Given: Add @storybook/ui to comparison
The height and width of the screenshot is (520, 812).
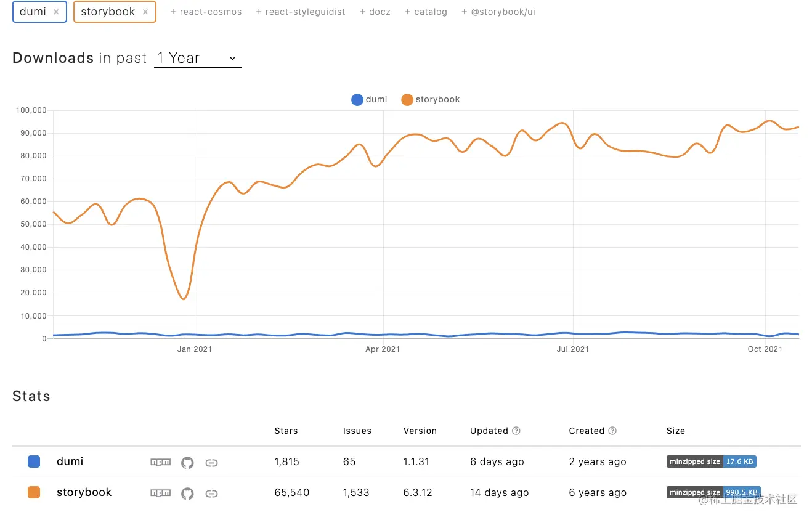Looking at the screenshot, I should coord(498,12).
